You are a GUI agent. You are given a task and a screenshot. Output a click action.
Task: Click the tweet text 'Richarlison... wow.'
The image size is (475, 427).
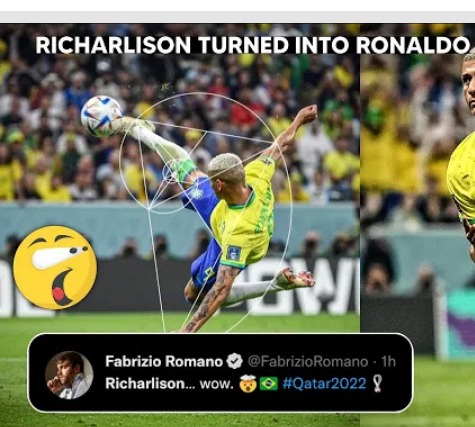coord(169,384)
